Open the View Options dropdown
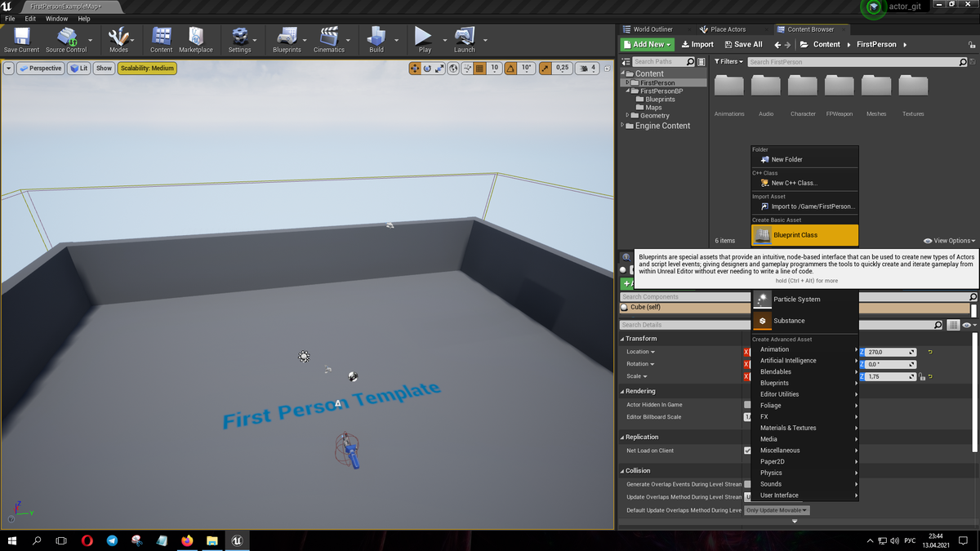980x551 pixels. [948, 241]
